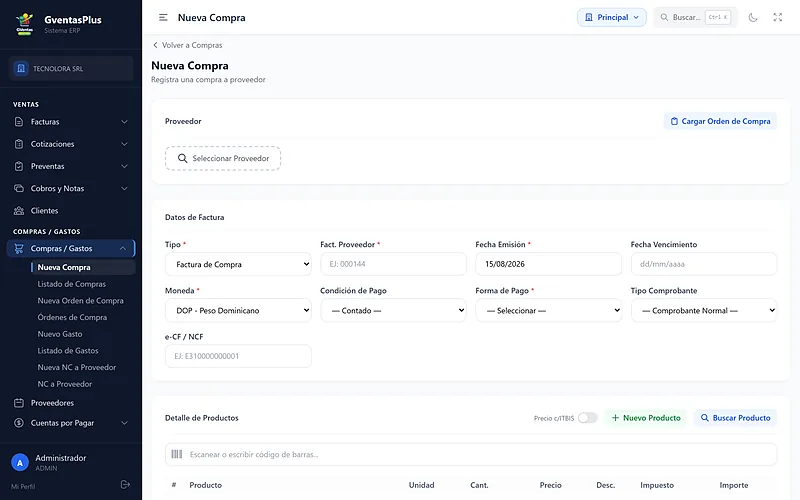The width and height of the screenshot is (800, 500).
Task: Click the Fact. Proveedor input field
Action: (x=393, y=264)
